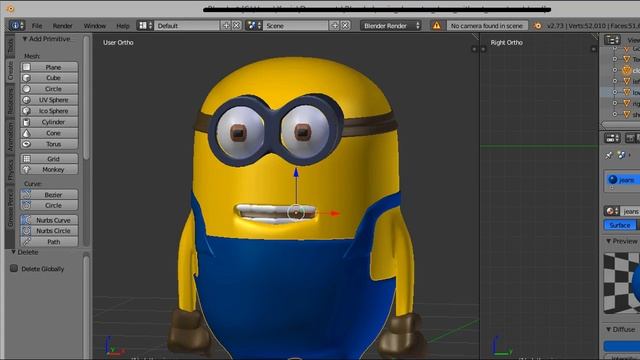Click the red X-axis manipulator arrow

[x=335, y=213]
